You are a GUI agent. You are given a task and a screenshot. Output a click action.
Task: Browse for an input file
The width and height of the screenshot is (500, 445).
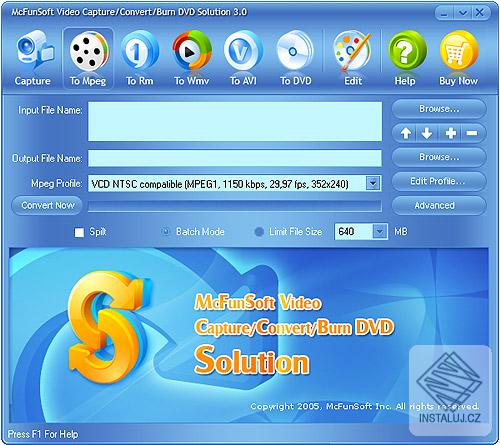pos(439,109)
